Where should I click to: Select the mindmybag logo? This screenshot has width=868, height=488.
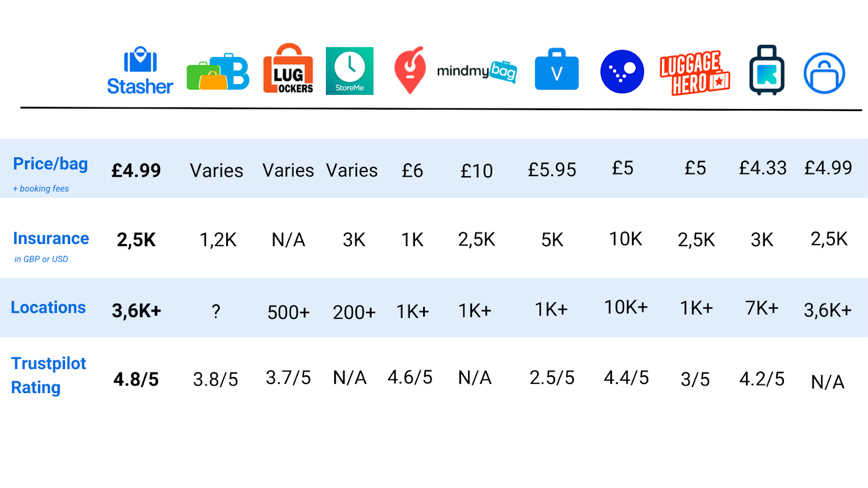pos(477,71)
